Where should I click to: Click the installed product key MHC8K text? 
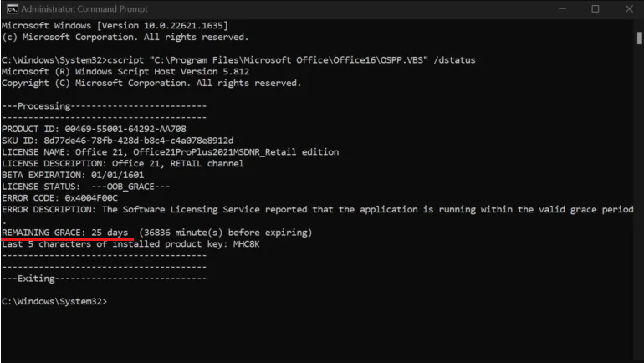[x=247, y=244]
